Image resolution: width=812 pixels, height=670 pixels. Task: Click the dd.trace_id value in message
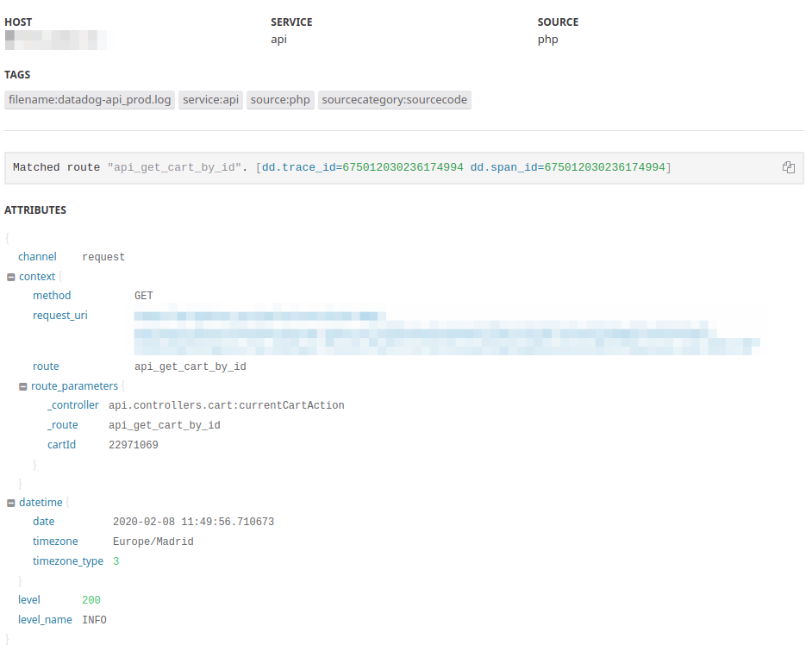coord(403,167)
